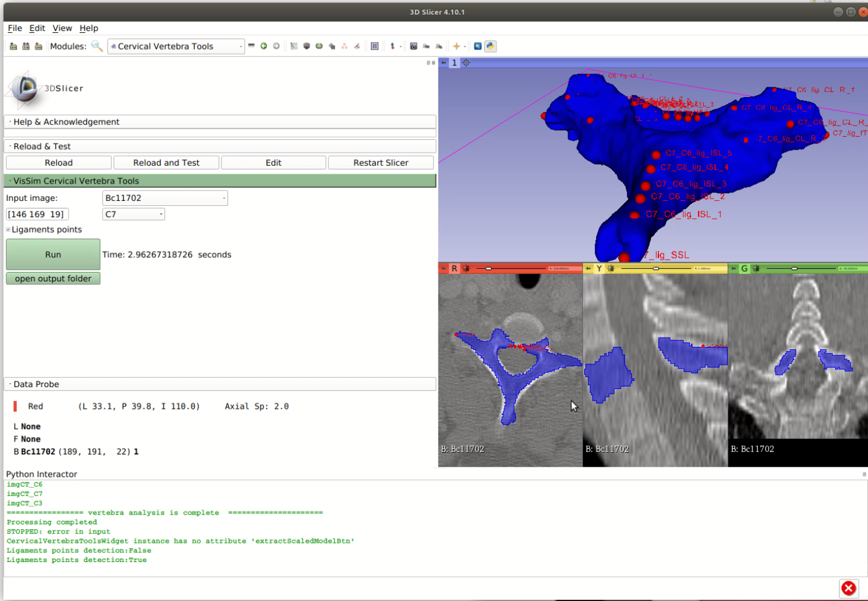
Task: Click the screenshot capture camera icon
Action: click(414, 46)
